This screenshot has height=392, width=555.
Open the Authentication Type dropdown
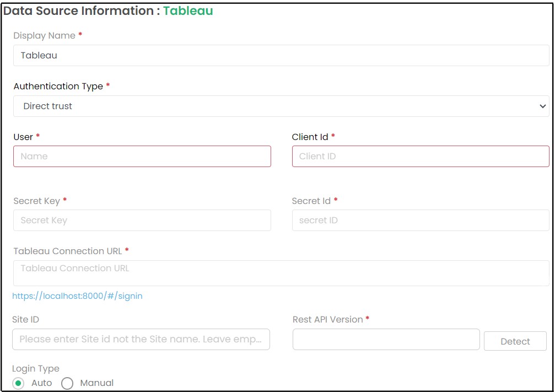tap(281, 106)
